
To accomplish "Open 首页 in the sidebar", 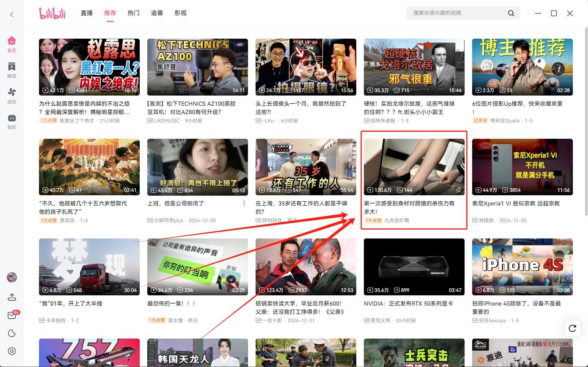I will click(12, 44).
